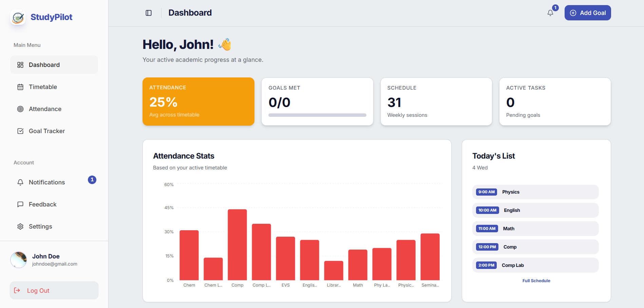The width and height of the screenshot is (644, 308).
Task: Click John Doe's profile picture
Action: (19, 260)
